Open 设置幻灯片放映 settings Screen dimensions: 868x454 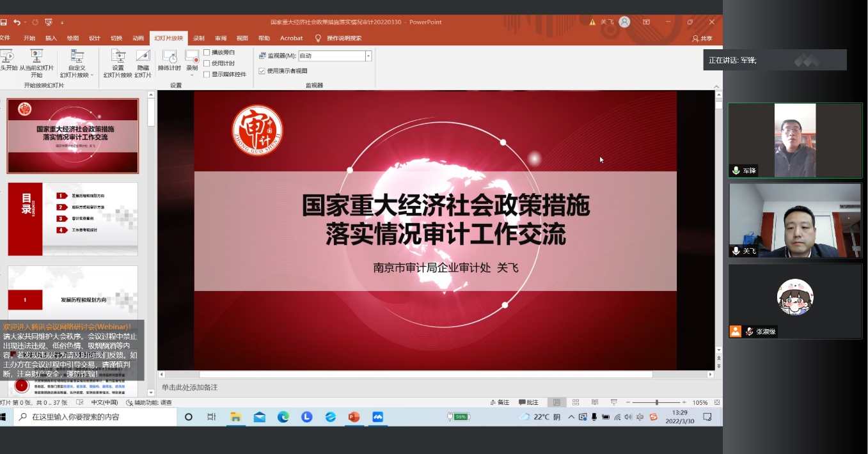pos(118,63)
